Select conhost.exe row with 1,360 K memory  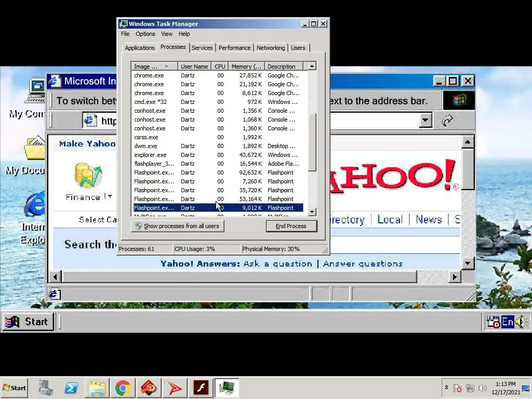(x=218, y=128)
